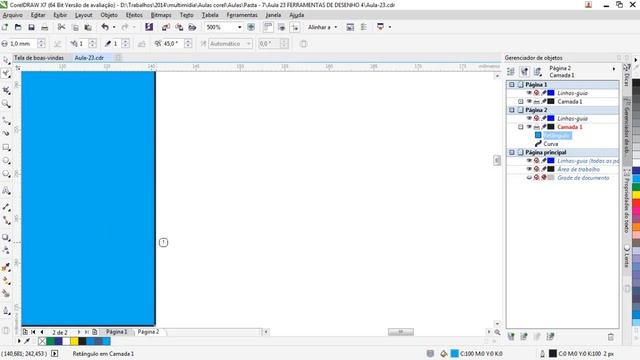Image resolution: width=640 pixels, height=360 pixels.
Task: Collapse the Página 2 tree node
Action: pyautogui.click(x=512, y=110)
